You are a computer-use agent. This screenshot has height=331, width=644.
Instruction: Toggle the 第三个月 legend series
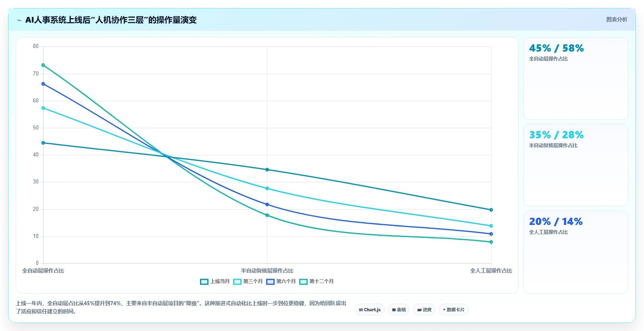click(248, 281)
